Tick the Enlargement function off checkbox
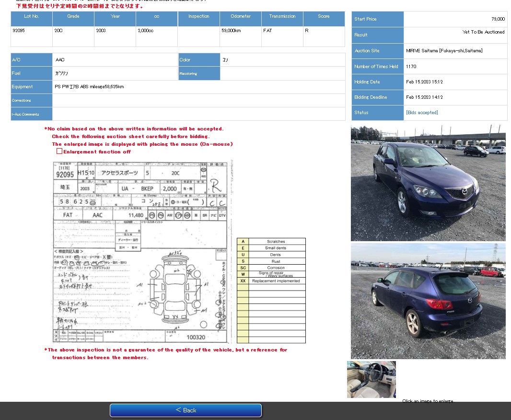Screen dimensions: 511x420 [x=59, y=151]
